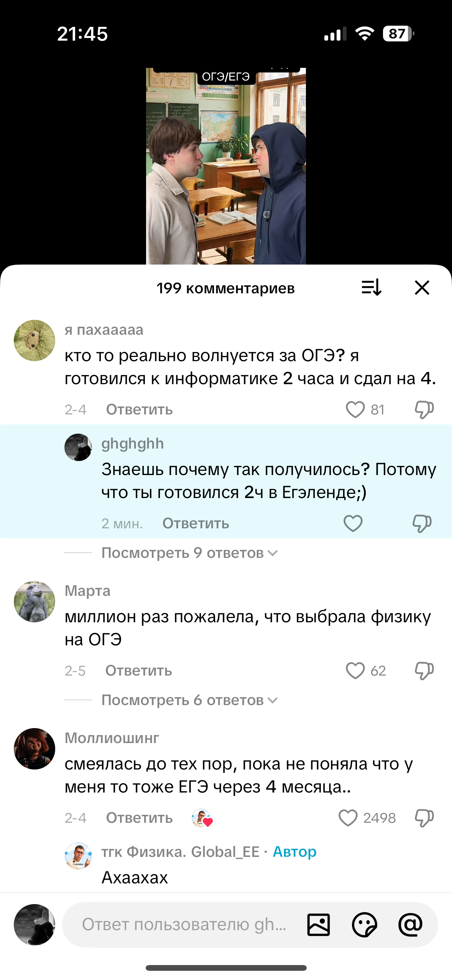Dislike the comment about информатике

click(424, 409)
